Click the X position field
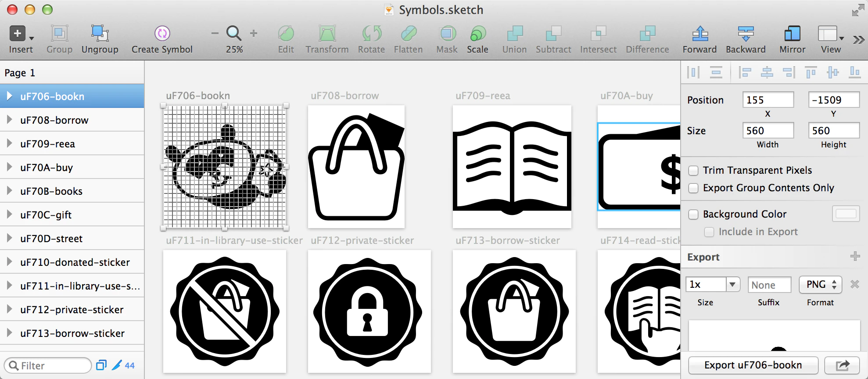Screen dimensions: 868x379 [x=768, y=100]
